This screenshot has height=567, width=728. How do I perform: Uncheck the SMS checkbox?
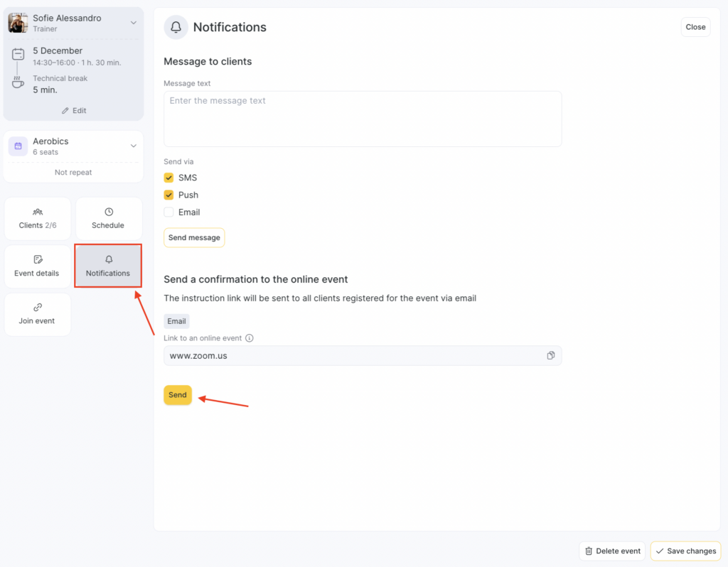click(x=169, y=178)
